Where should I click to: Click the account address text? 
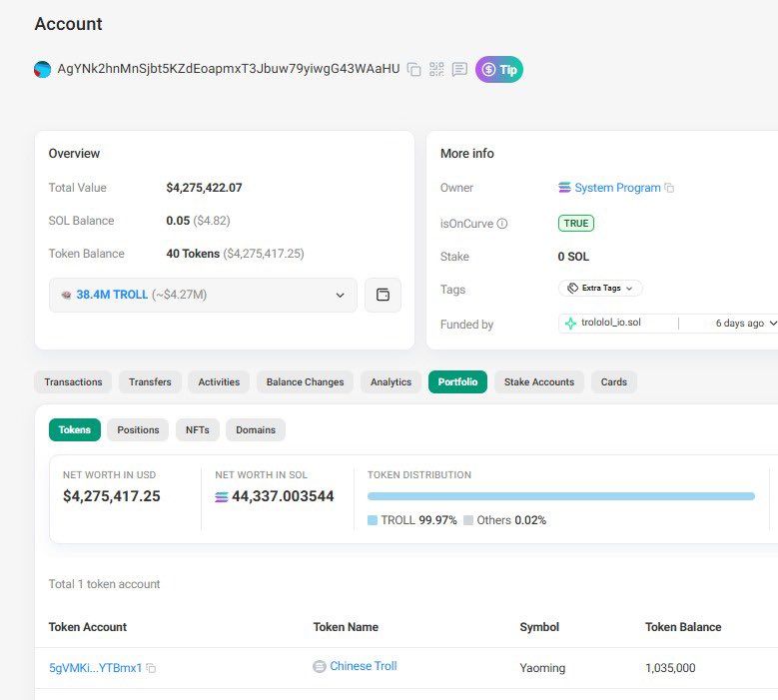[x=229, y=69]
